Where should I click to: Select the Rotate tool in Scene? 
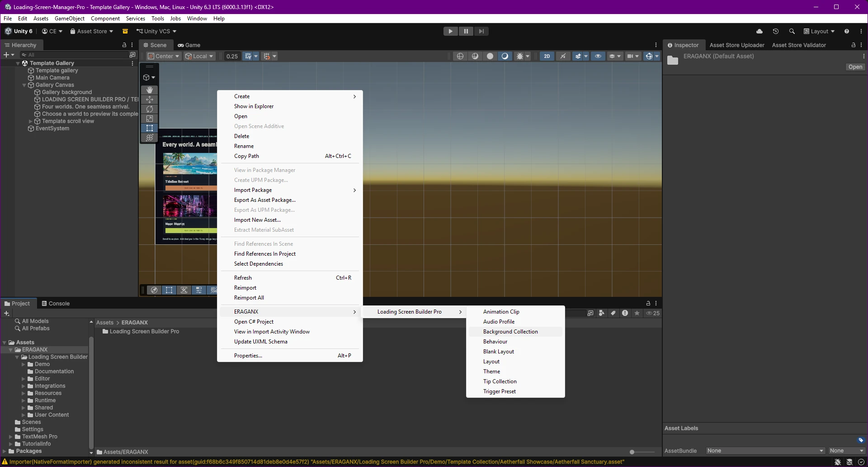[x=150, y=109]
